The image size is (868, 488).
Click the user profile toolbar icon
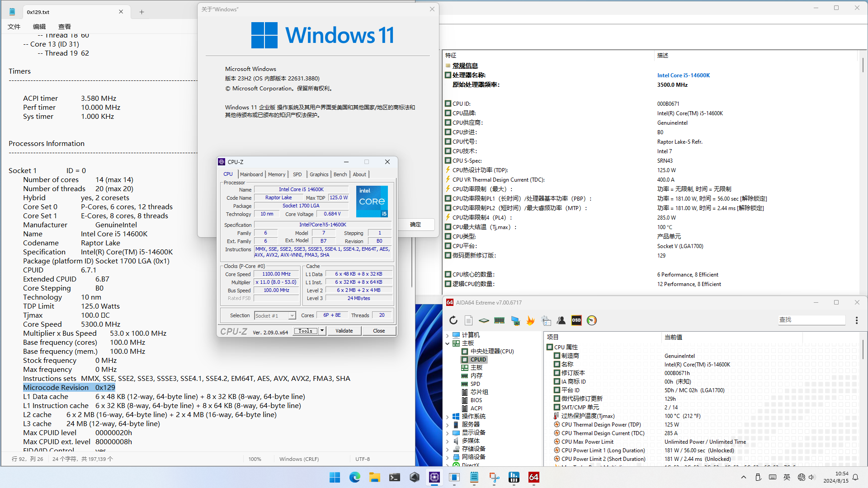(x=561, y=320)
